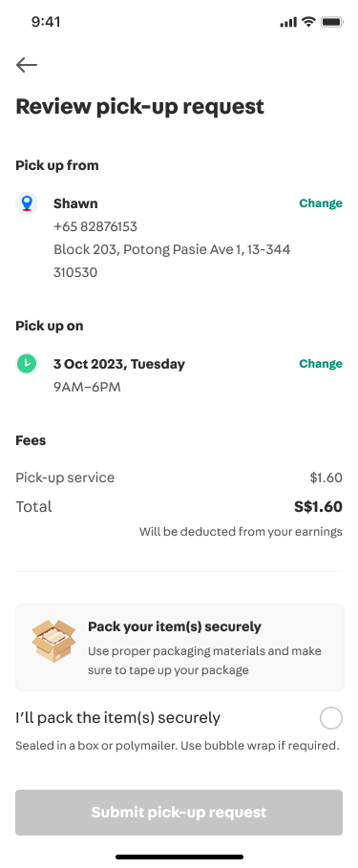Viewport: 358px width, 868px height.
Task: Change the pick-up address
Action: click(x=321, y=203)
